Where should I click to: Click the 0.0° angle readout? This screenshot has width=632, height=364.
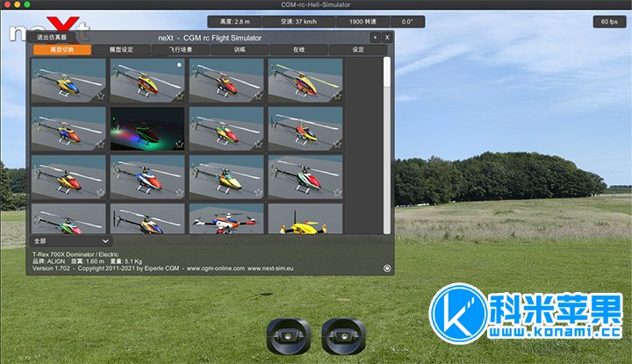pyautogui.click(x=407, y=22)
